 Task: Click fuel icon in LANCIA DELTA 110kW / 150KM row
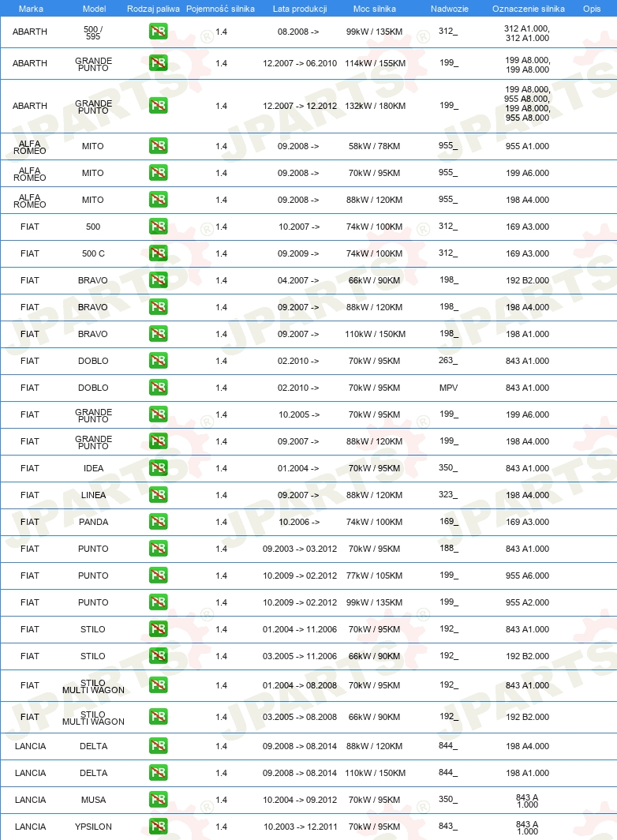pos(158,772)
